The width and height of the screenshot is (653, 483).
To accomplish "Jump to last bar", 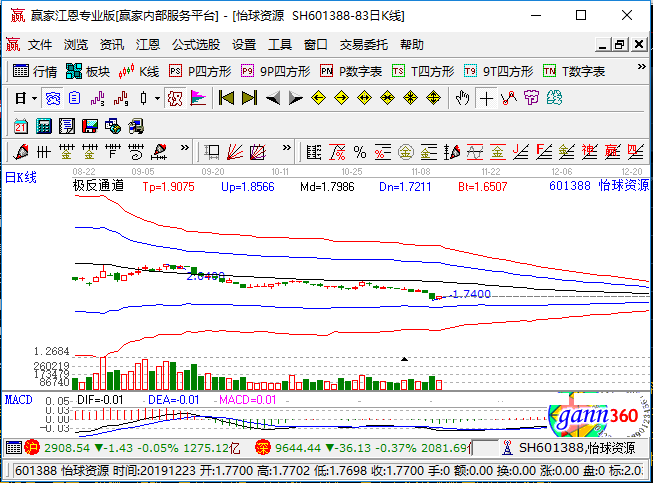I will click(x=249, y=98).
